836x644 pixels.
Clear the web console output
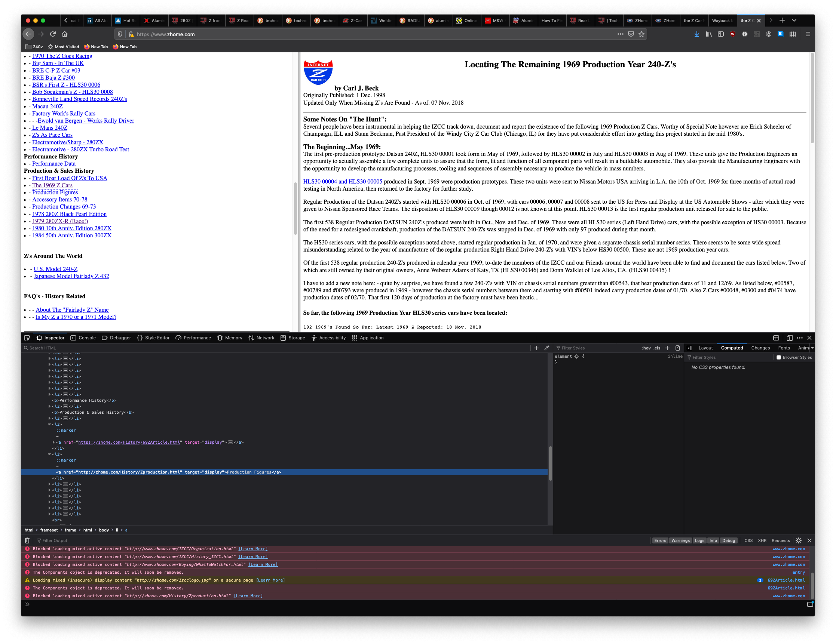pyautogui.click(x=27, y=540)
